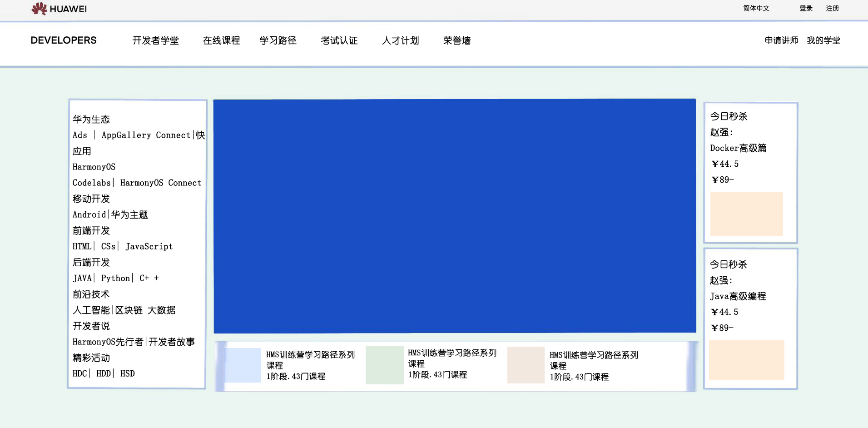Select the 人才计划 menu item
The height and width of the screenshot is (428, 868).
point(401,40)
